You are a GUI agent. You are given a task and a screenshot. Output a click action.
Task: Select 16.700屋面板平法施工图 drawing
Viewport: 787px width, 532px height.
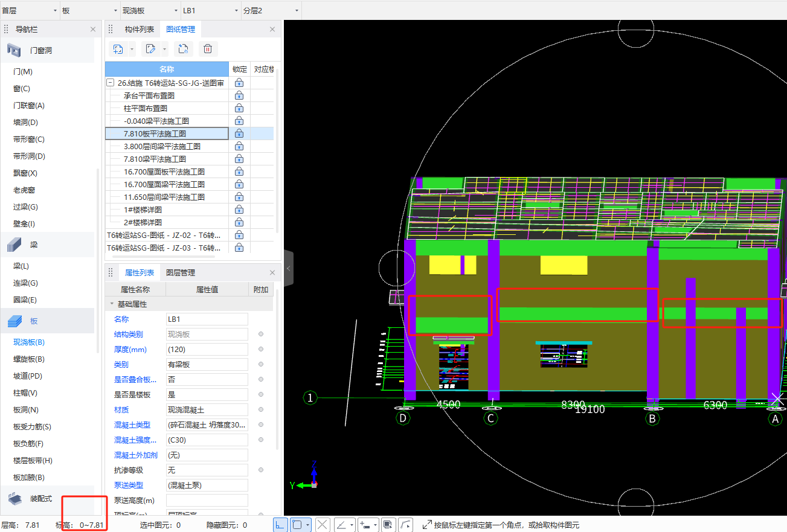(x=164, y=171)
